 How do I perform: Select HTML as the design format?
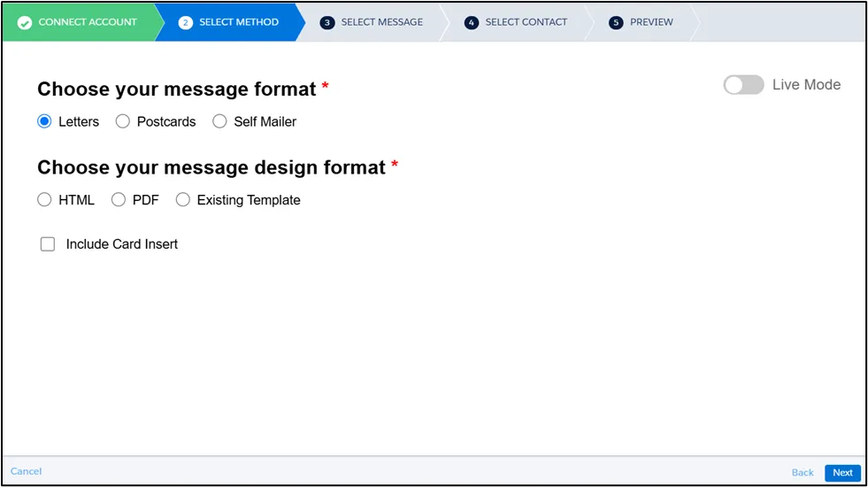(x=44, y=200)
